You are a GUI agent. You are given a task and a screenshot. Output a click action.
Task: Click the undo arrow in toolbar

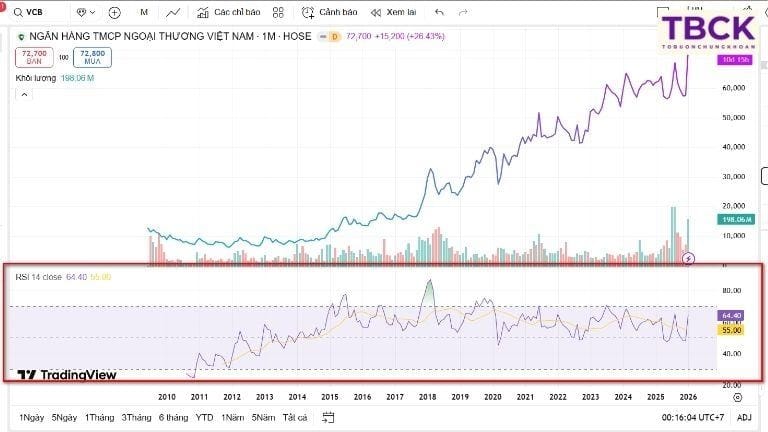coord(439,13)
